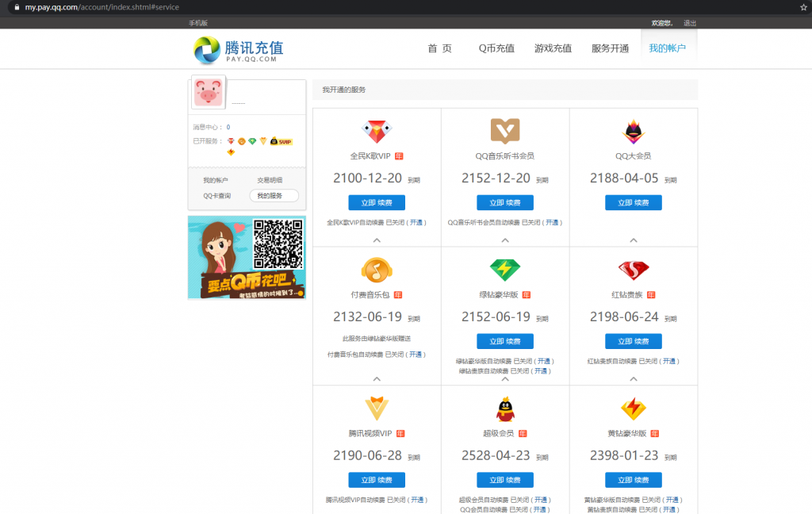The height and width of the screenshot is (514, 812).
Task: Enable QQ音乐听书会员 auto-renewal via 开通
Action: coord(552,223)
